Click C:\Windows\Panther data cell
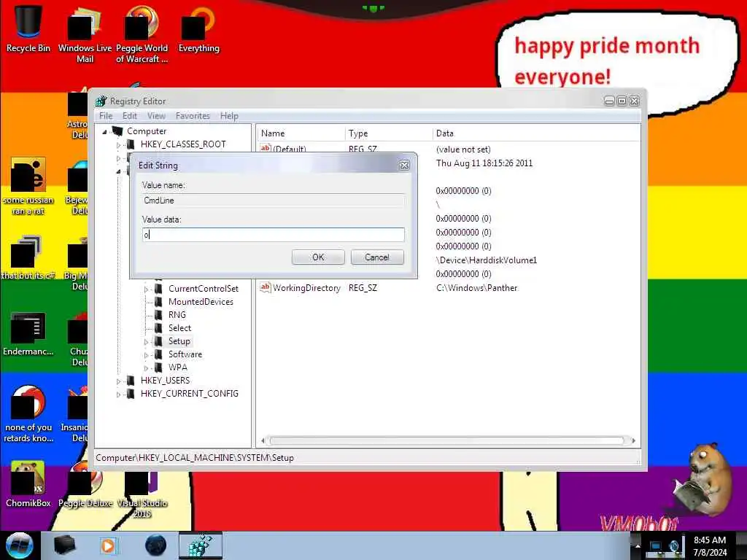The width and height of the screenshot is (747, 560). 476,288
